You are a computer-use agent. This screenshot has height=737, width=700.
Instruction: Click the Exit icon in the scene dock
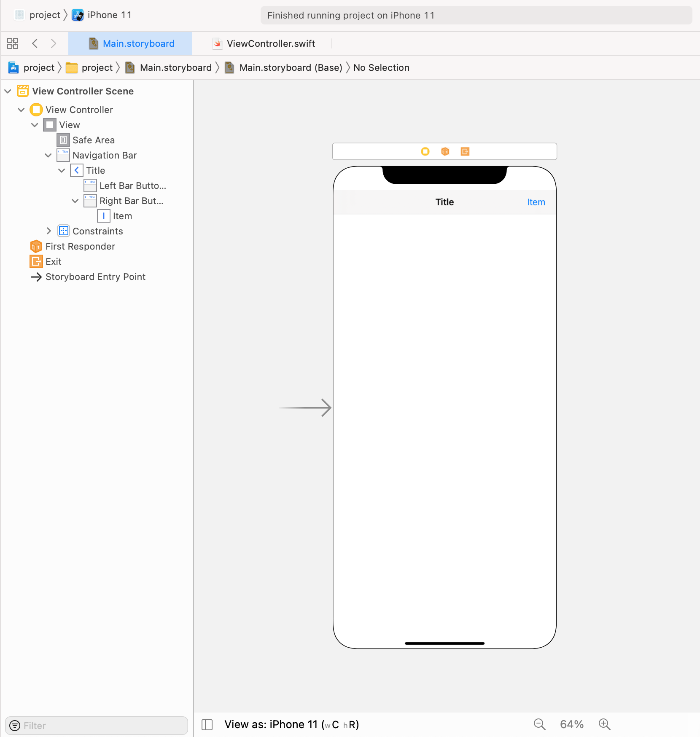465,151
